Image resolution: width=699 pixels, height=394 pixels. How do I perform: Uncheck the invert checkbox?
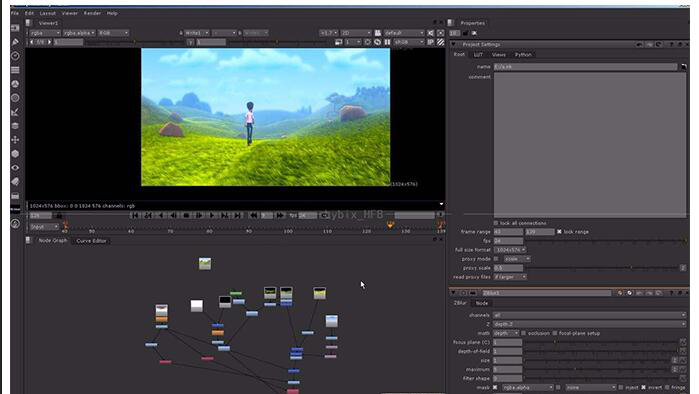[643, 387]
